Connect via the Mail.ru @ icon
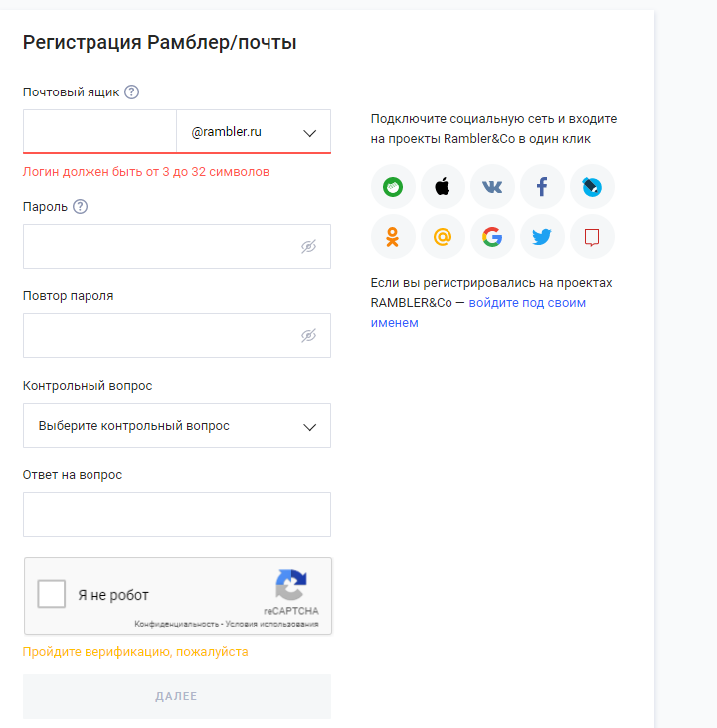This screenshot has height=728, width=717. (x=443, y=237)
